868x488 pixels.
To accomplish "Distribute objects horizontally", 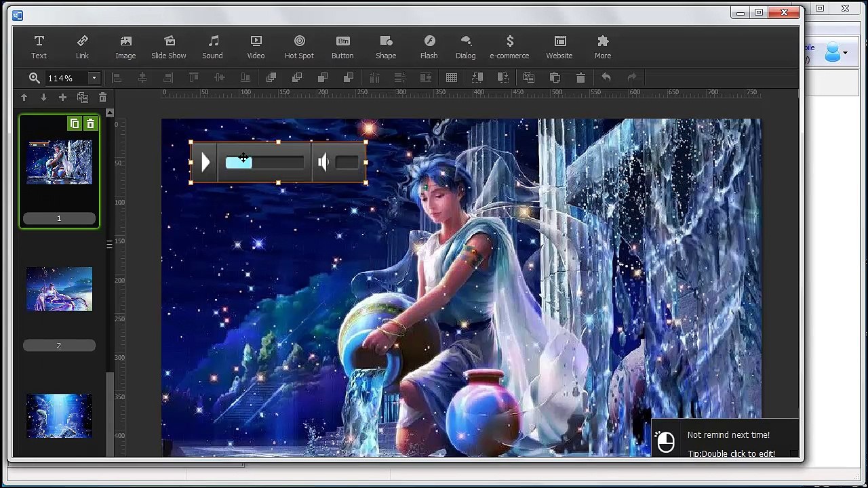I will click(x=374, y=78).
